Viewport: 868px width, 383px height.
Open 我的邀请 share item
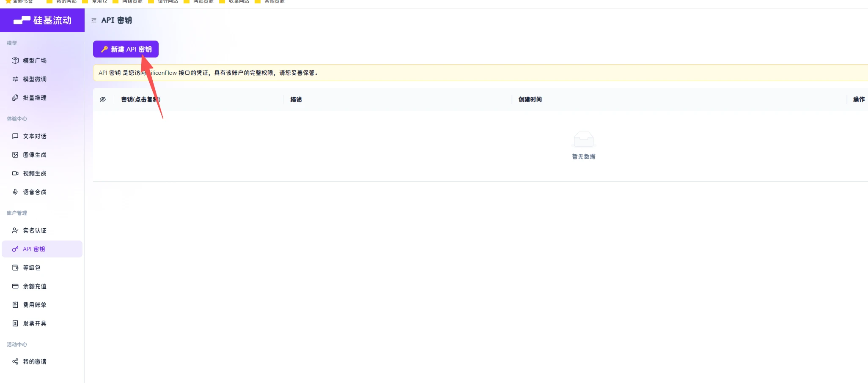34,361
